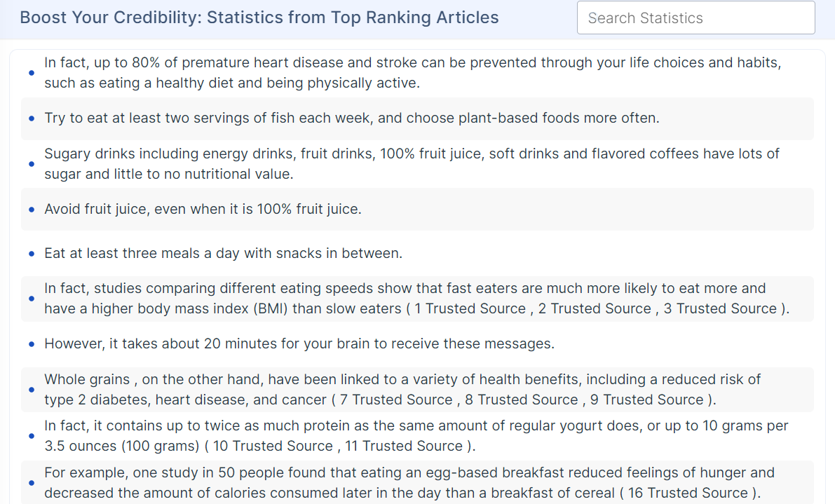Choose the sugary drinks nutritional value statistic
Screen dimensions: 835x504
click(x=412, y=164)
